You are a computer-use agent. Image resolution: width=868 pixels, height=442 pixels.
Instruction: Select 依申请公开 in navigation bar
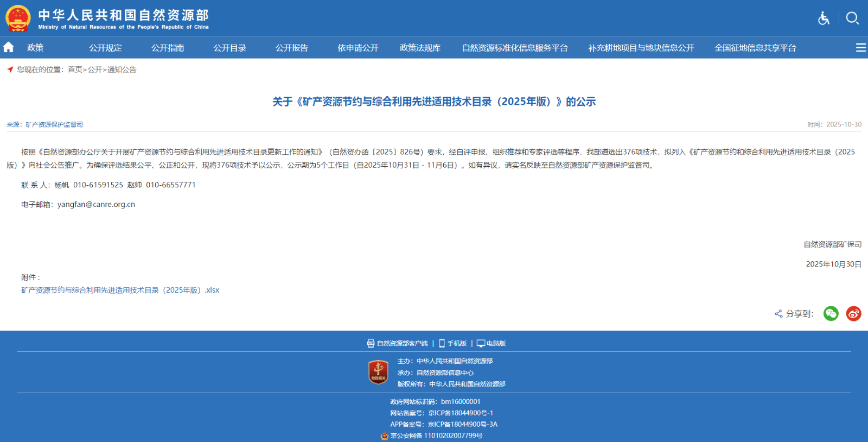tap(358, 48)
